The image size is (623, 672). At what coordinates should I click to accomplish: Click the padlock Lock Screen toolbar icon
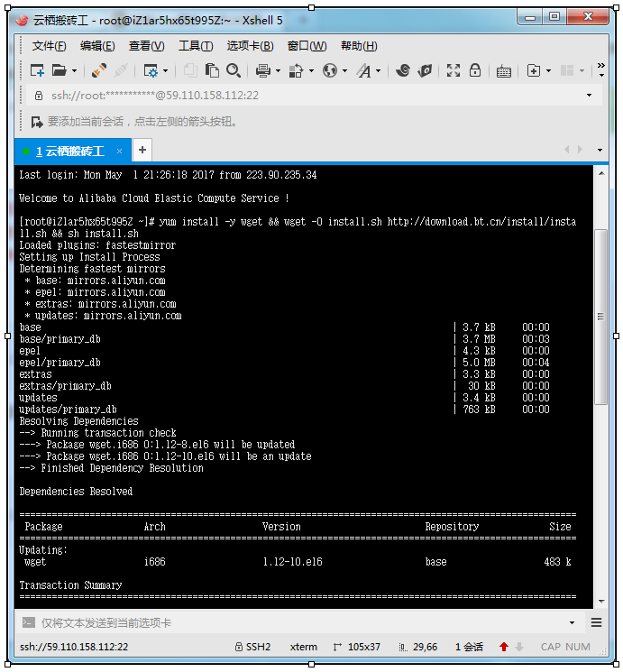point(475,70)
